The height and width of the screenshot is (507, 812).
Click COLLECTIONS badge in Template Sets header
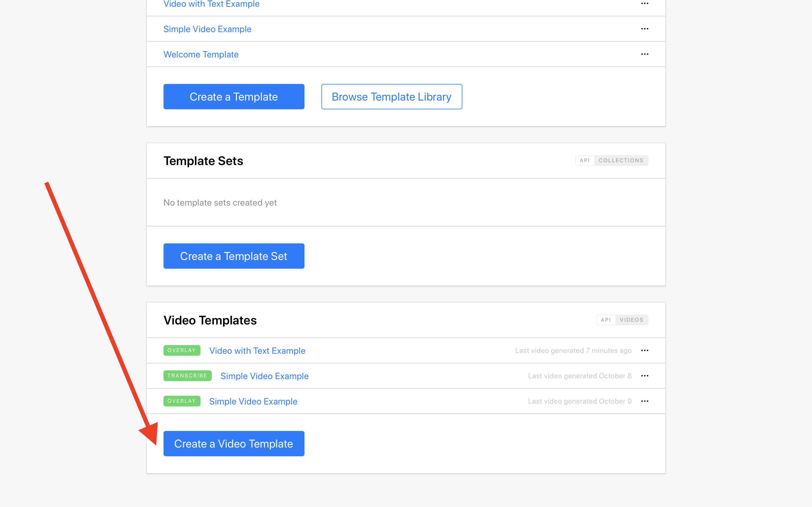[x=621, y=161]
